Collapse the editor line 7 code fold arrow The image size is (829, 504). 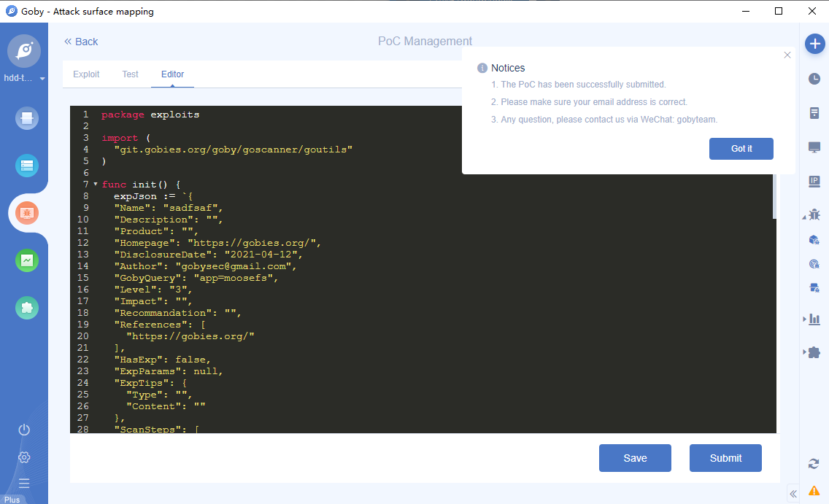[95, 185]
